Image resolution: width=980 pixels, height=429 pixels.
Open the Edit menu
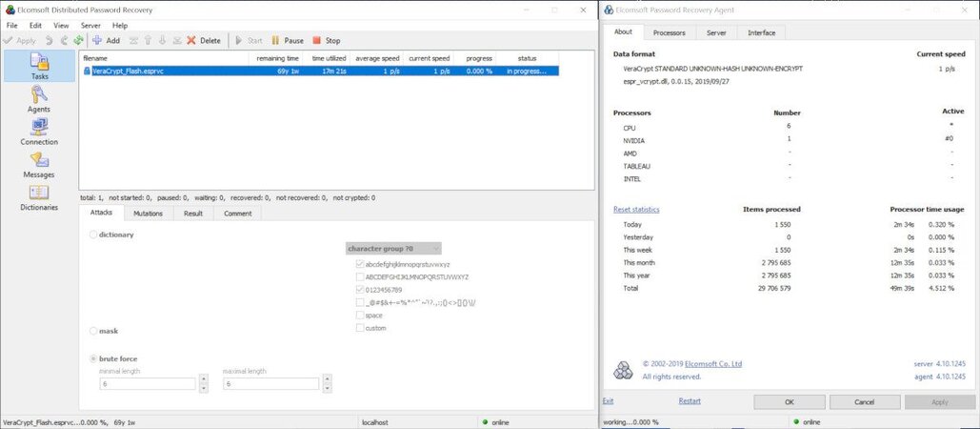35,26
